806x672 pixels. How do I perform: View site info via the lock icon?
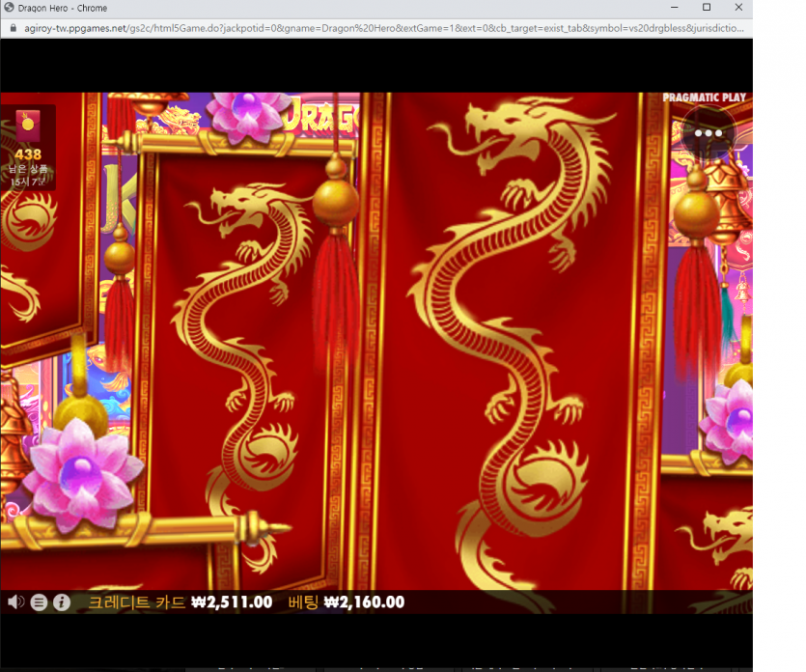(x=14, y=28)
